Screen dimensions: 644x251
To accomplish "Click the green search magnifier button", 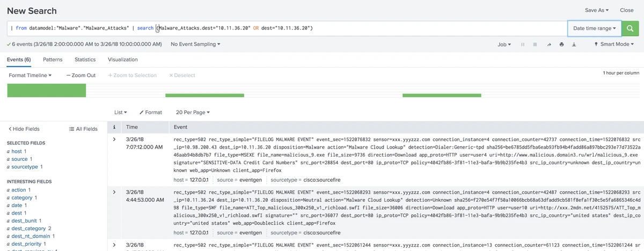I will [x=630, y=28].
